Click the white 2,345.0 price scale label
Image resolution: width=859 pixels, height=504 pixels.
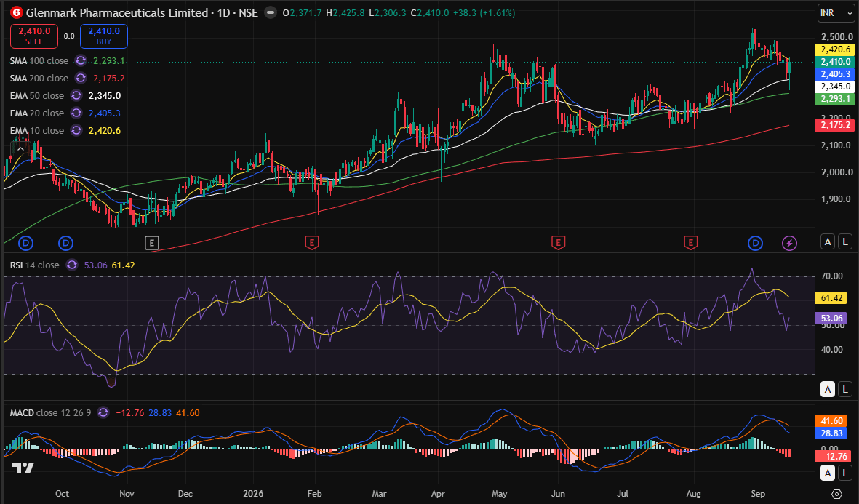click(x=835, y=87)
